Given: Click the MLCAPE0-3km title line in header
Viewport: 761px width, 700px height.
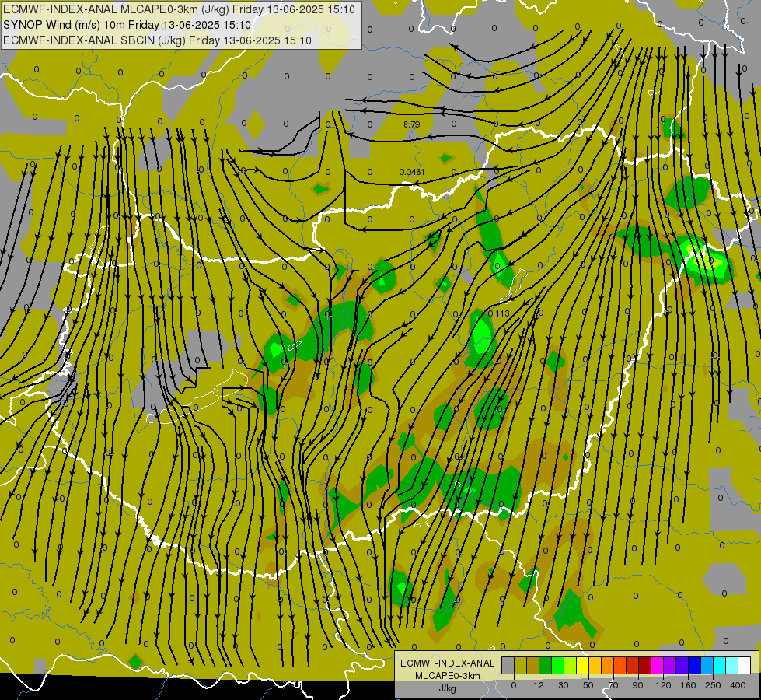Looking at the screenshot, I should pos(179,9).
